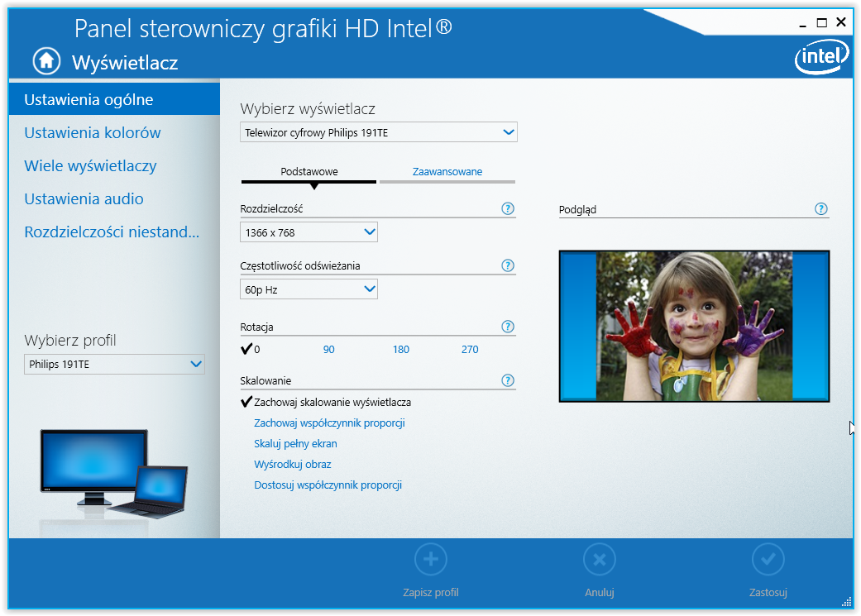Open the Philips 191TE profile dropdown
This screenshot has width=861, height=616.
(x=114, y=364)
